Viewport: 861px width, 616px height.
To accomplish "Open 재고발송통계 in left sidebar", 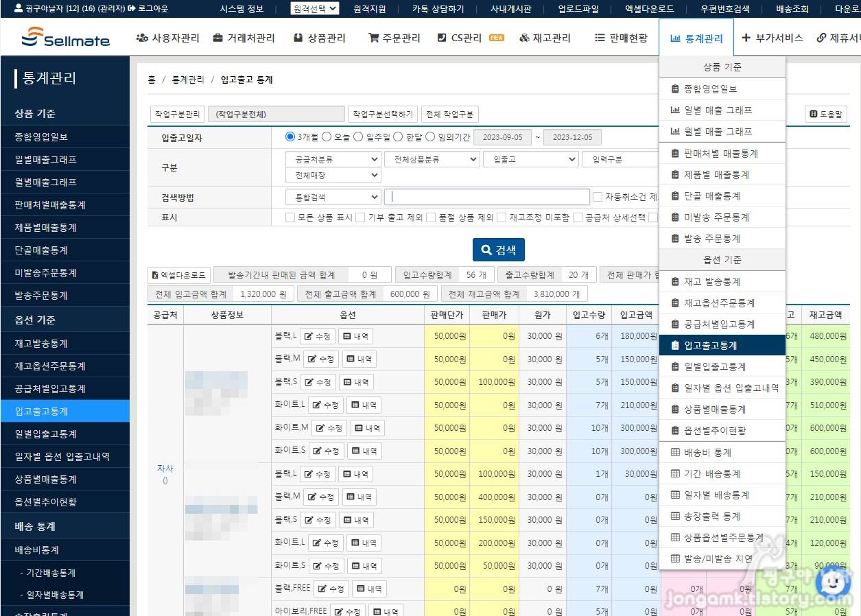I will click(64, 343).
